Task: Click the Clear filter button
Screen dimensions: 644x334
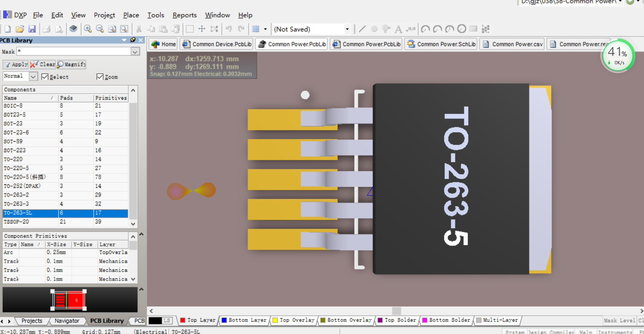Action: pos(43,64)
